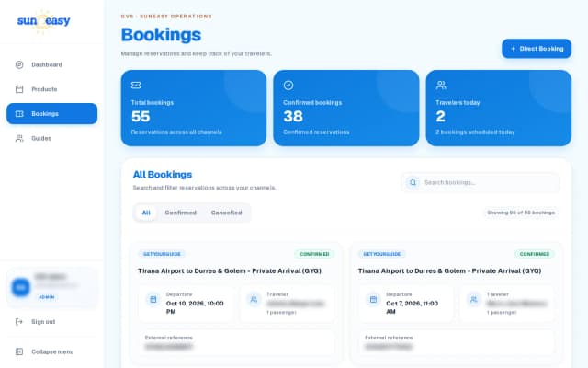Image resolution: width=588 pixels, height=368 pixels.
Task: Click the Products calendar icon
Action: point(19,89)
